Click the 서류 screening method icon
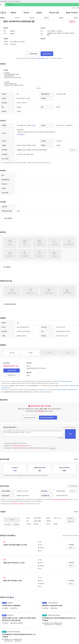The height and width of the screenshot is (644, 79). [x=12, y=353]
